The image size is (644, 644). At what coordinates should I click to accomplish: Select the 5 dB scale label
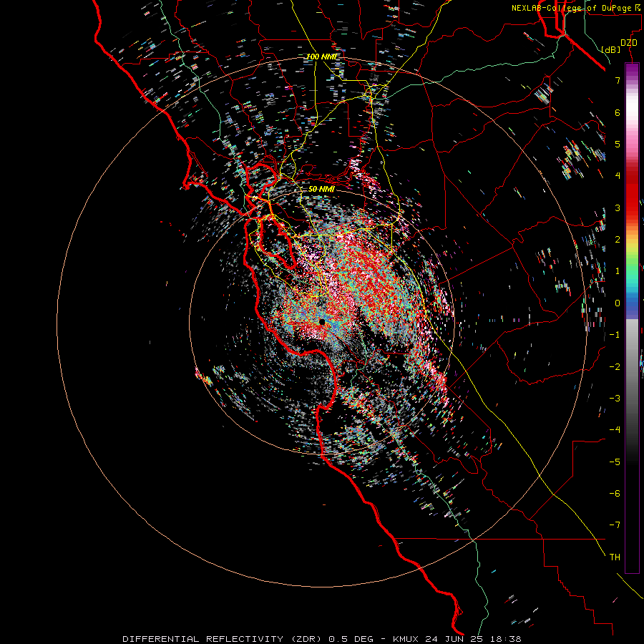[618, 144]
